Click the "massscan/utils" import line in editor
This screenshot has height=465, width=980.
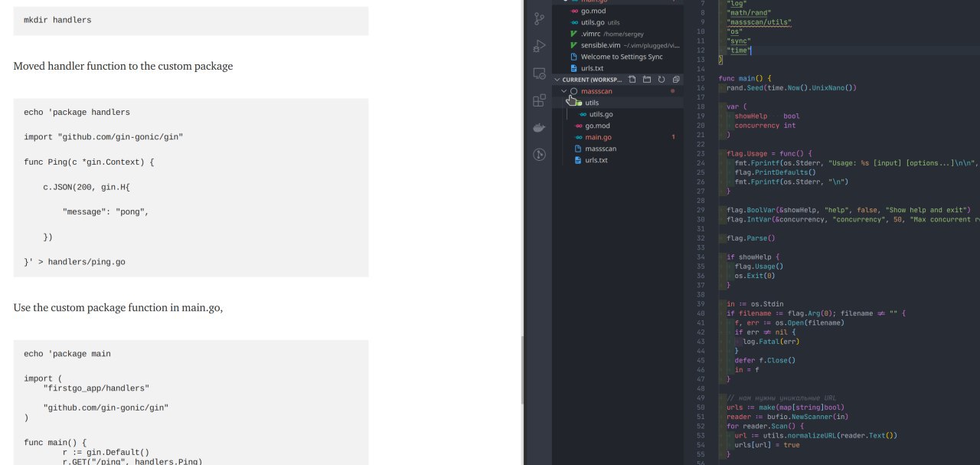point(759,22)
